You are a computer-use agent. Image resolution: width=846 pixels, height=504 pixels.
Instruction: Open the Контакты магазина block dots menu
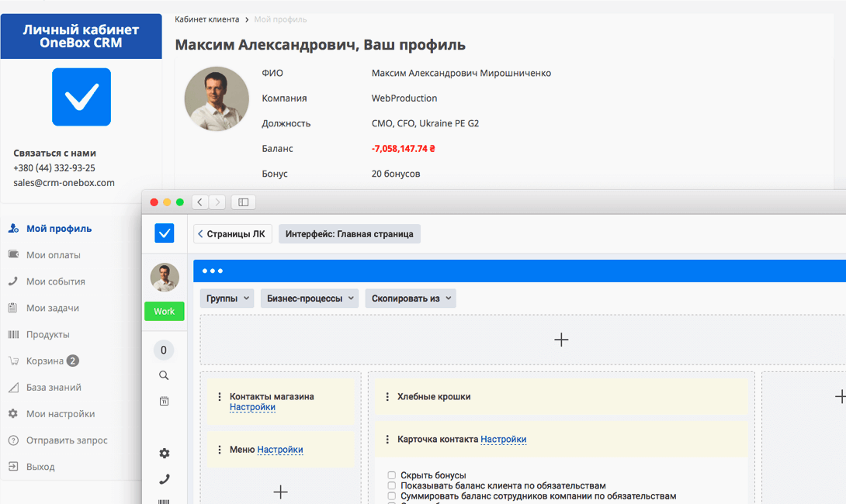coord(219,397)
